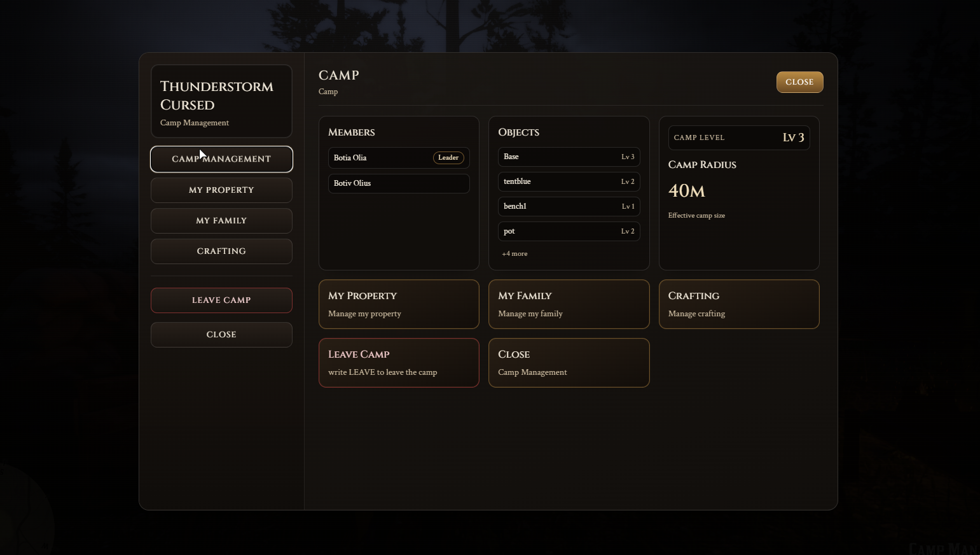The image size is (980, 555).
Task: Click the Leader badge next to Botia Olia
Action: click(448, 158)
